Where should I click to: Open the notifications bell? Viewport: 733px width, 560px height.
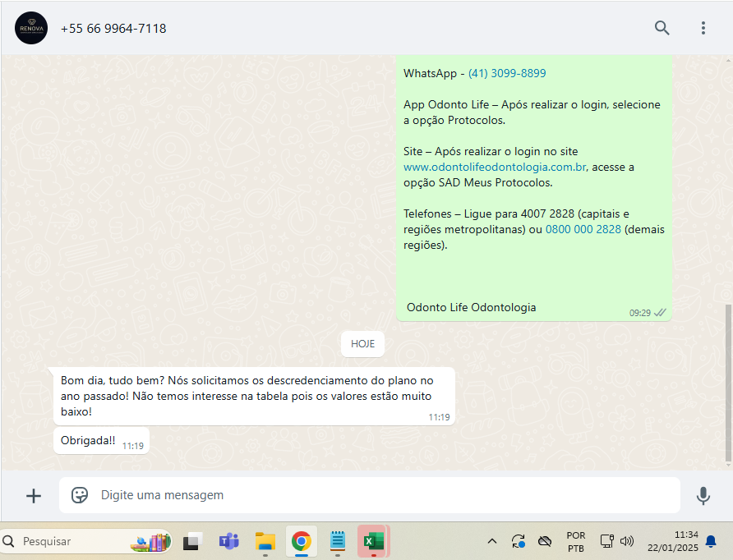coord(711,541)
